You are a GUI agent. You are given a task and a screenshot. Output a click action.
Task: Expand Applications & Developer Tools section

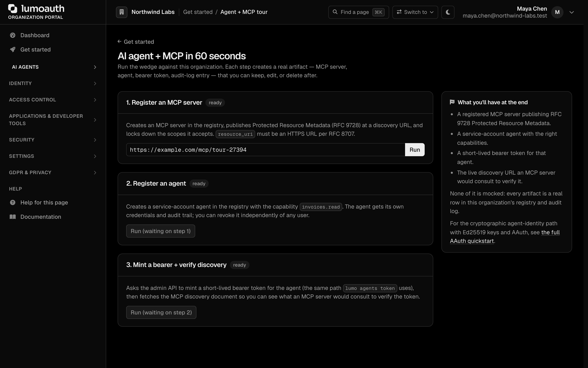click(x=52, y=120)
